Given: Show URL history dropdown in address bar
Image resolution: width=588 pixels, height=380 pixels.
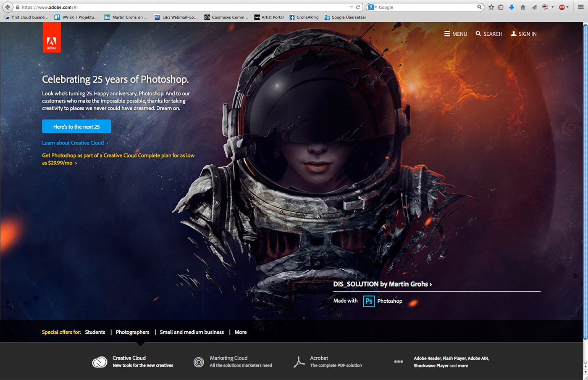Looking at the screenshot, I should click(x=352, y=7).
